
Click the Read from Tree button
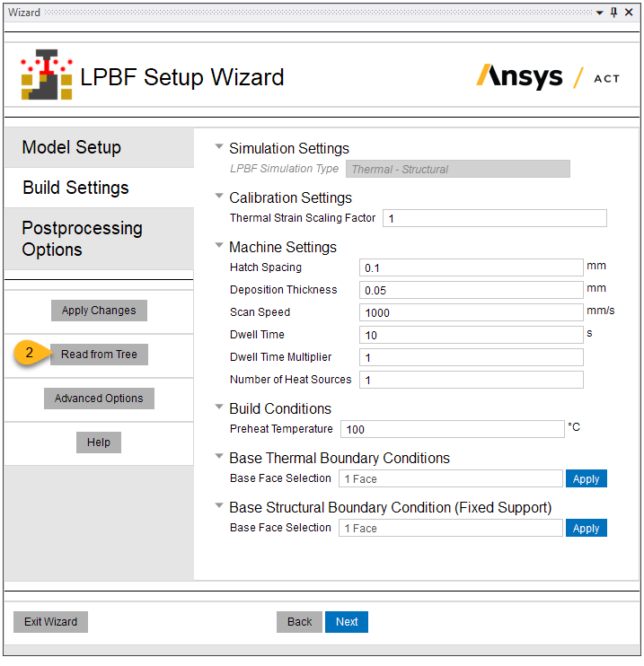[99, 355]
